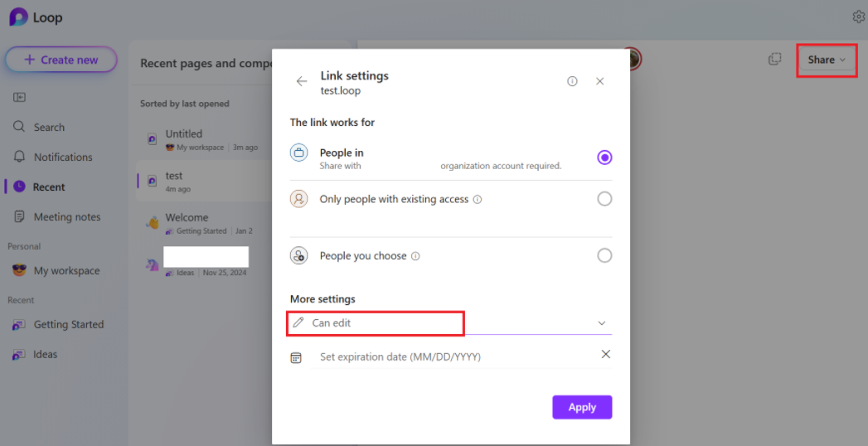Screen dimensions: 868x446
Task: Click the Apply button
Action: point(582,407)
